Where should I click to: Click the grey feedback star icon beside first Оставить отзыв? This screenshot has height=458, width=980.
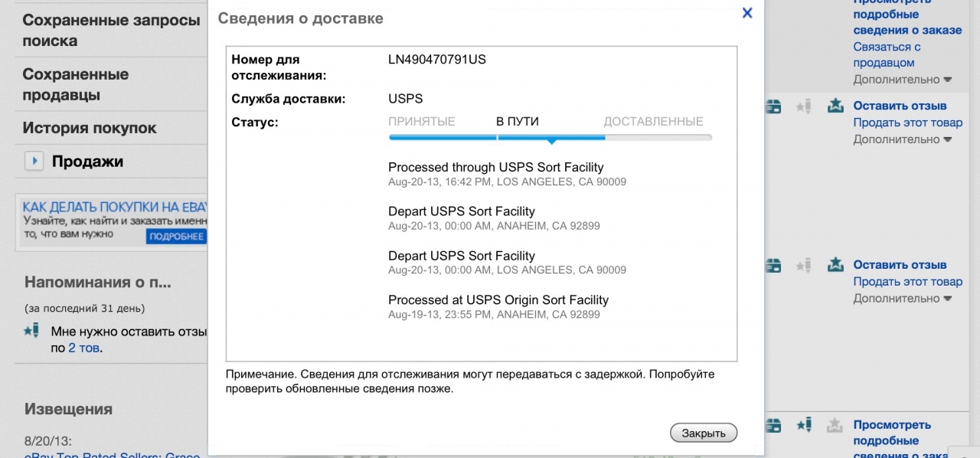pos(803,107)
